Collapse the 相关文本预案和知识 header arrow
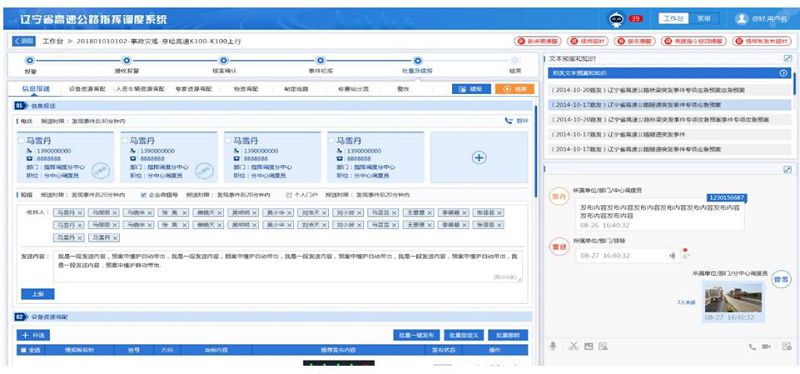 tap(784, 73)
